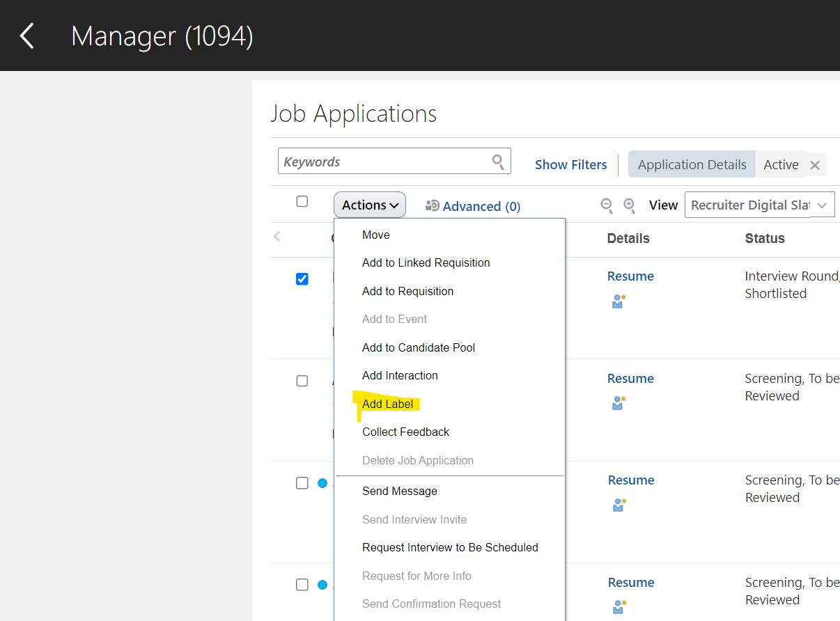The width and height of the screenshot is (840, 621).
Task: Uncheck the first job application's checkbox
Action: click(x=302, y=278)
